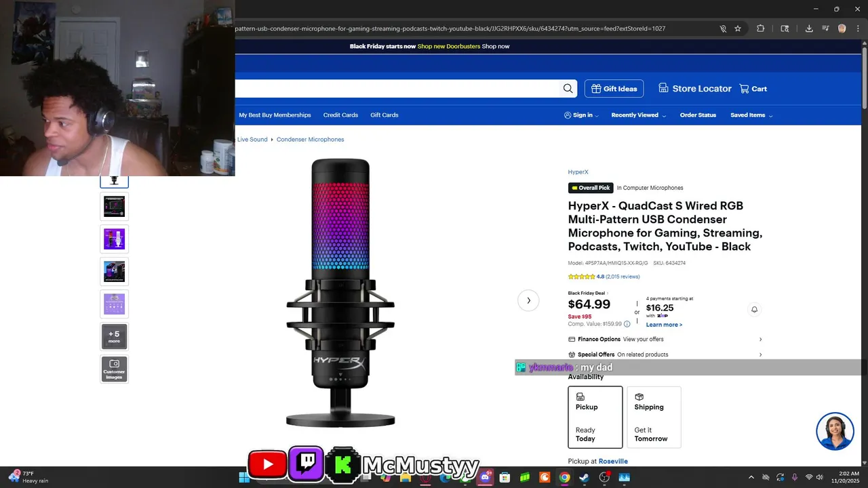Expand the Saved Items dropdown
868x488 pixels.
[x=751, y=115]
